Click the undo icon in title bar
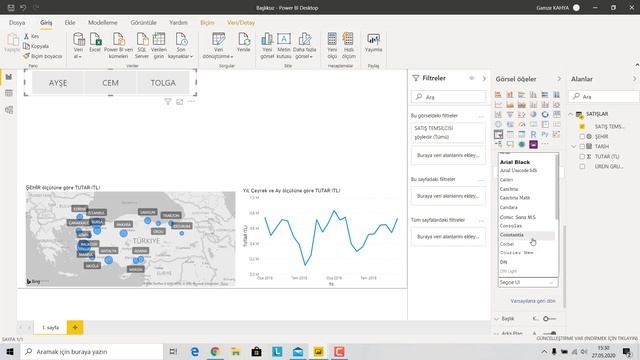This screenshot has width=640, height=360. tap(23, 8)
